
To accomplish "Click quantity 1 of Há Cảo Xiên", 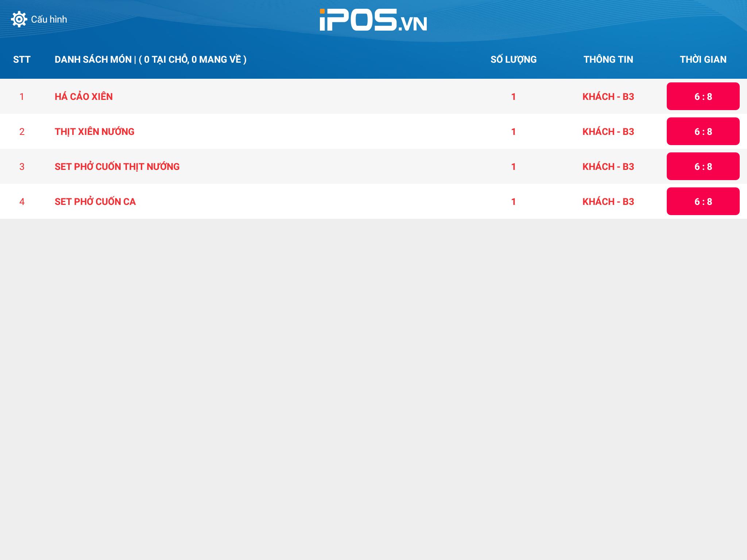I will pos(514,97).
